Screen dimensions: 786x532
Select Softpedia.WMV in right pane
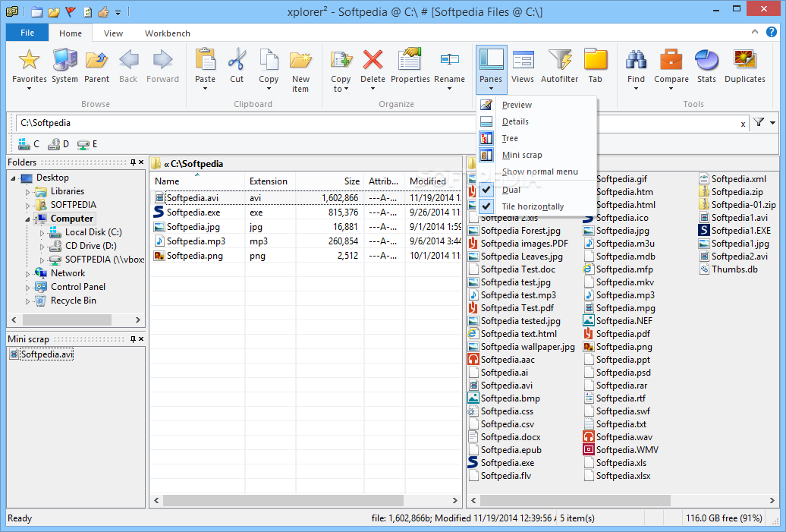pyautogui.click(x=627, y=450)
